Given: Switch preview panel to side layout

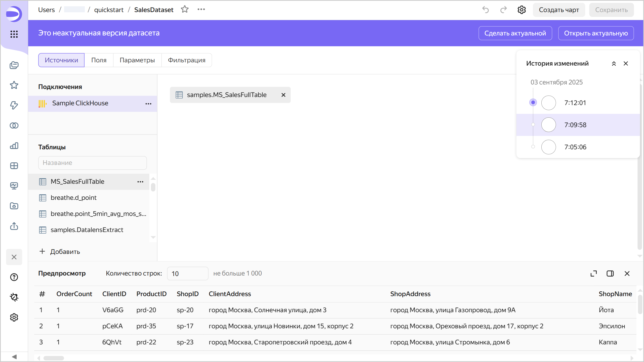Looking at the screenshot, I should point(610,274).
